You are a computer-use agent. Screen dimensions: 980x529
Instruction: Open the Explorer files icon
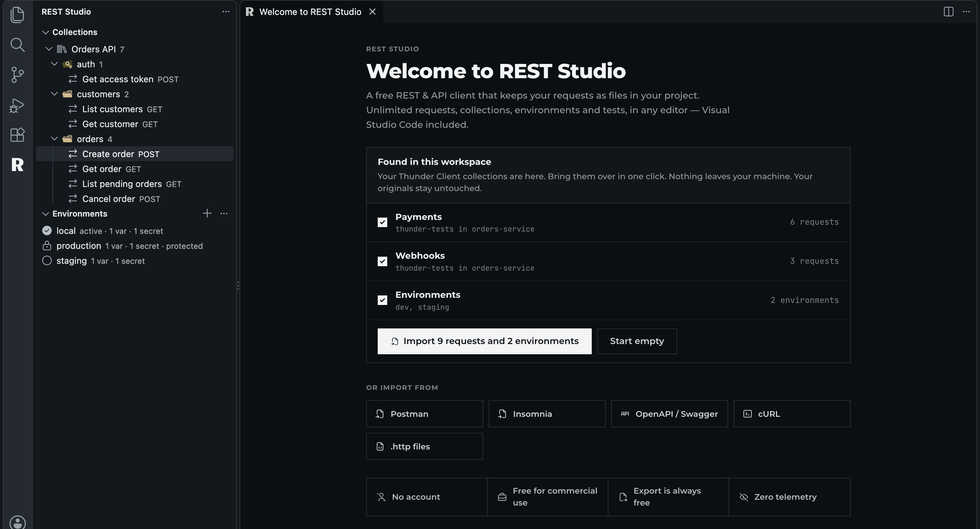17,15
